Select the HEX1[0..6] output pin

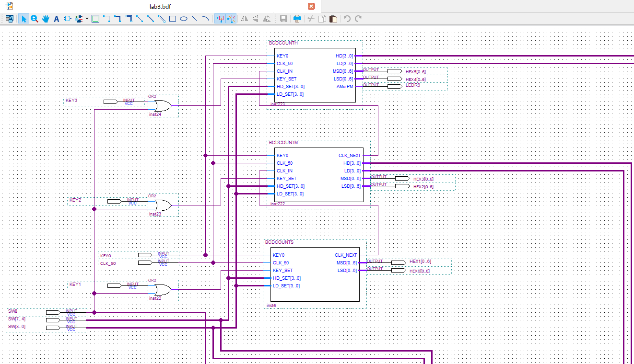(409, 262)
